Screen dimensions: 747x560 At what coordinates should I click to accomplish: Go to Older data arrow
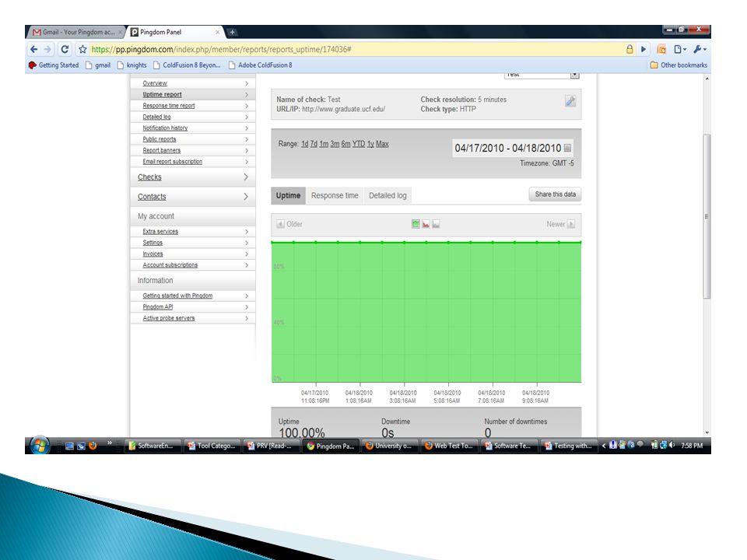281,224
